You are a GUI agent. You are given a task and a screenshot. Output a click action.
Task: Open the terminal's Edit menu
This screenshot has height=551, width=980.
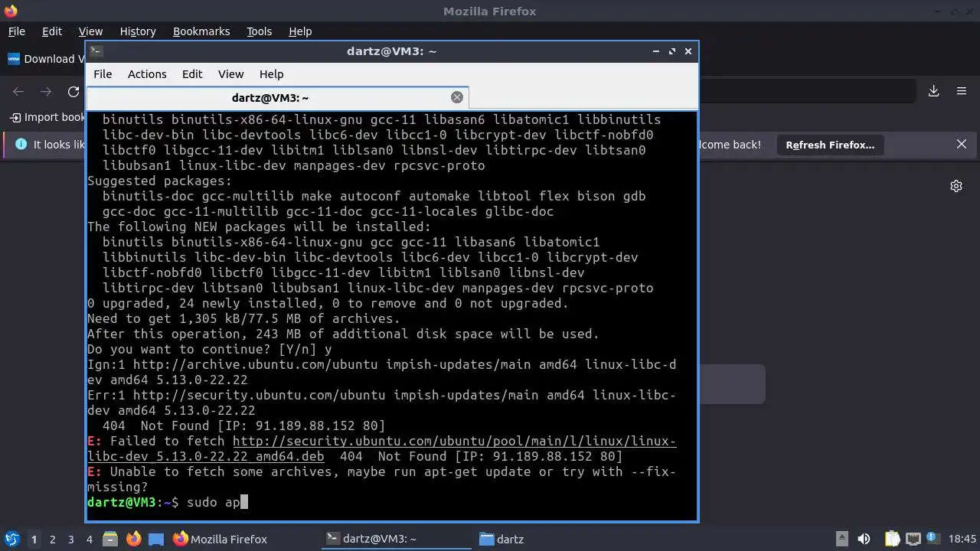[192, 74]
